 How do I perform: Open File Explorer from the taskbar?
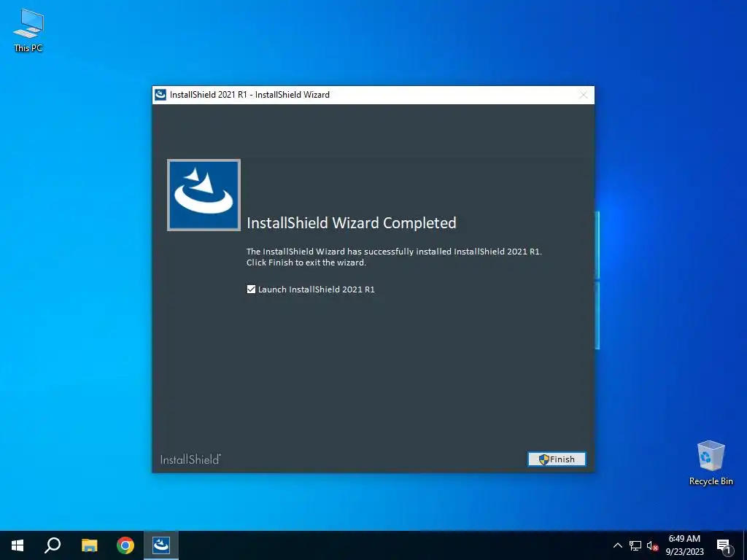[x=89, y=545]
